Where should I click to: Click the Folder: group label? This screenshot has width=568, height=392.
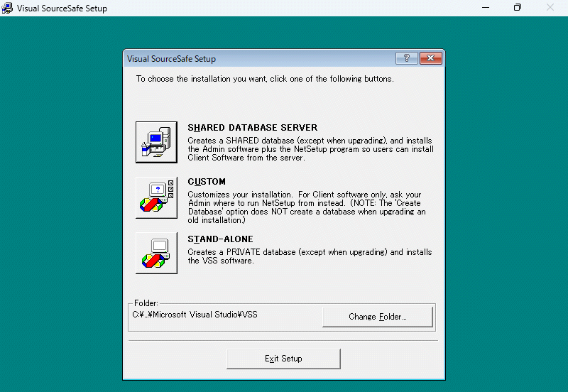point(146,303)
